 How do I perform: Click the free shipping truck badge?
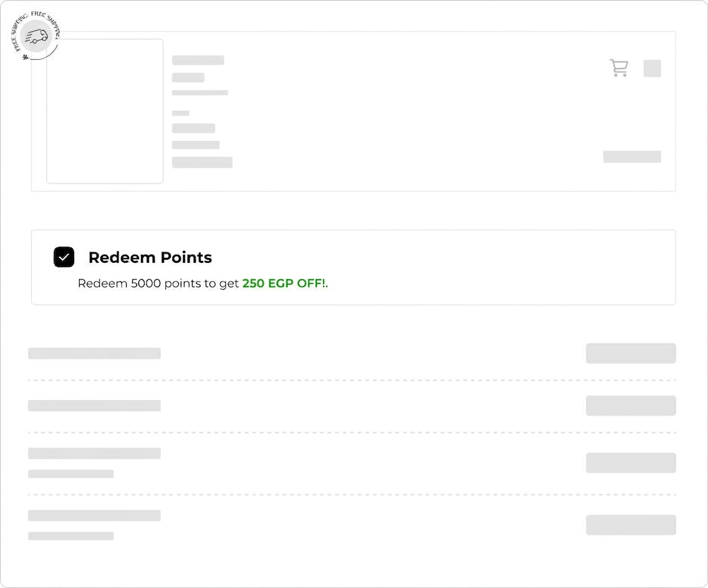36,37
